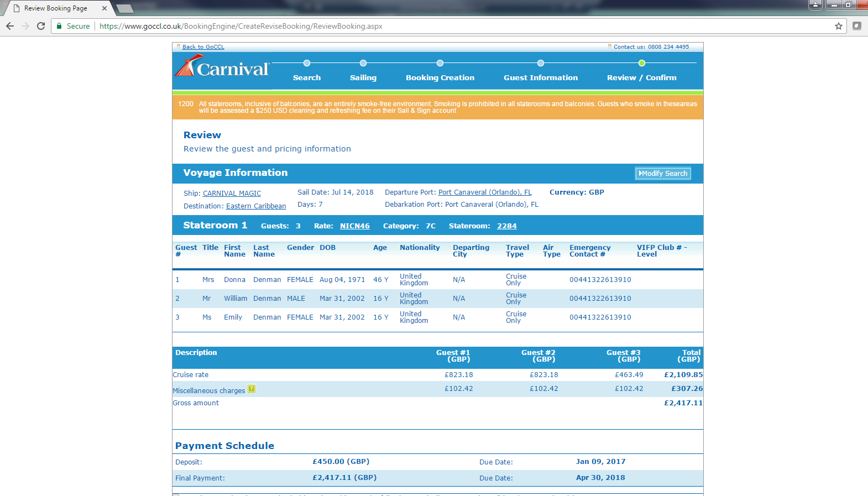Click the Nationality column header
The image size is (868, 496).
click(x=420, y=248)
